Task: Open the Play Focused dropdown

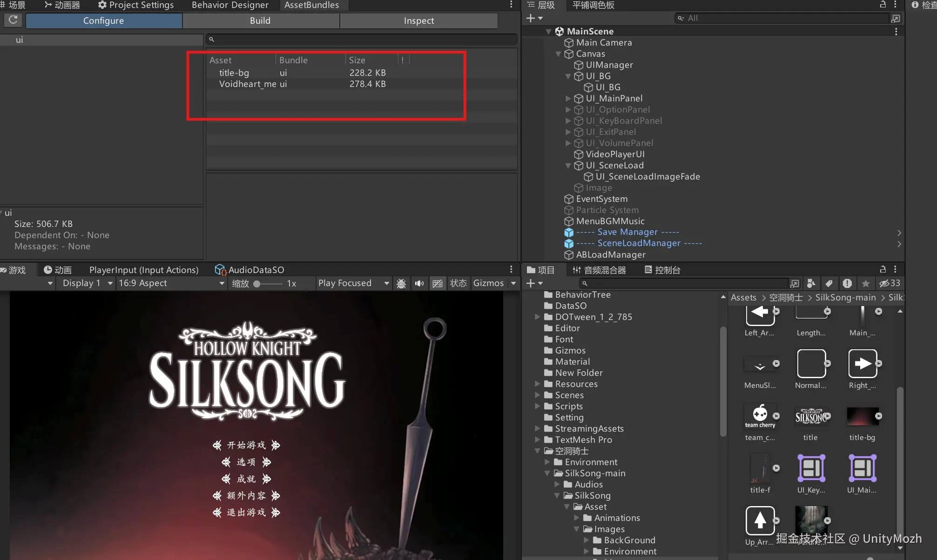Action: 353,283
